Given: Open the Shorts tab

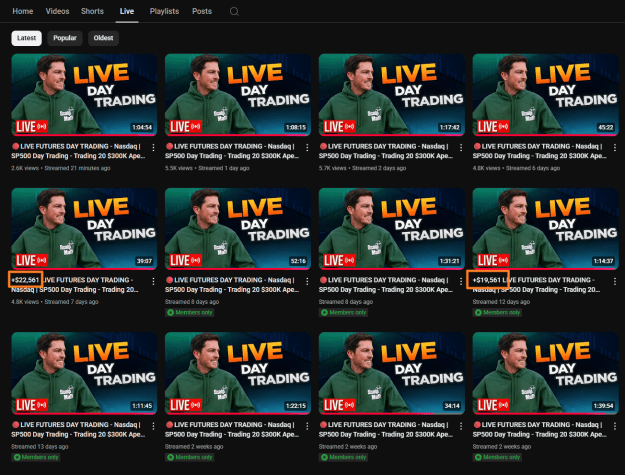Looking at the screenshot, I should pos(92,11).
